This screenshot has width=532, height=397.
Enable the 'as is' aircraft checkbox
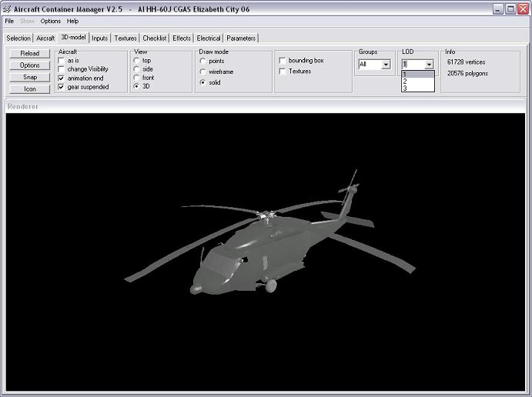pos(62,60)
